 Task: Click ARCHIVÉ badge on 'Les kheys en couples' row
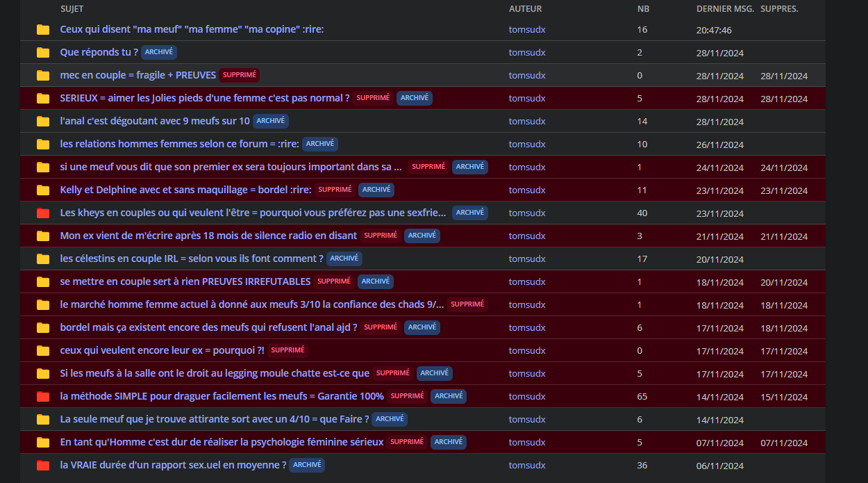point(470,213)
